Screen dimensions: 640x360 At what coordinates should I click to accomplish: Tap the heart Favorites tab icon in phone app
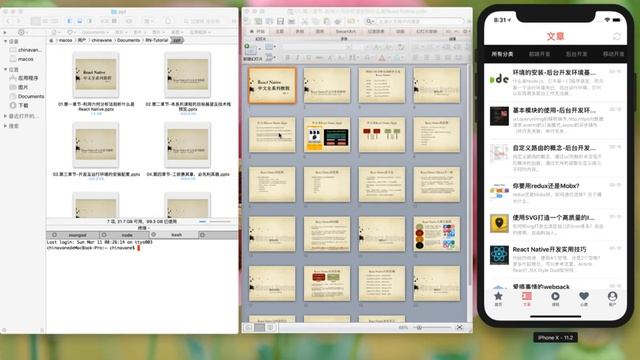[x=584, y=297]
